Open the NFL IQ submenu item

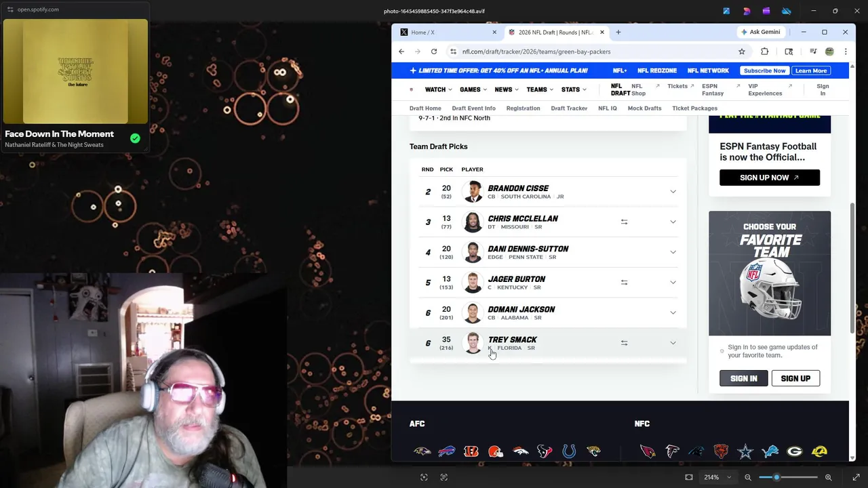(608, 108)
